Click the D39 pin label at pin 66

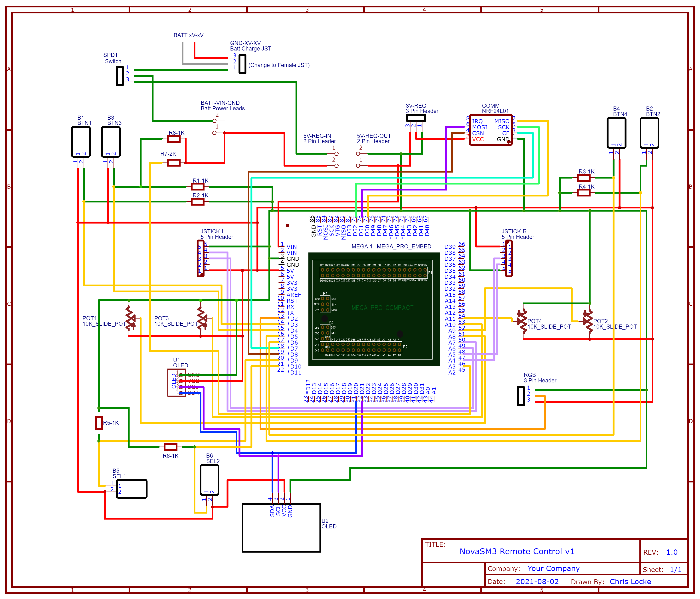450,247
